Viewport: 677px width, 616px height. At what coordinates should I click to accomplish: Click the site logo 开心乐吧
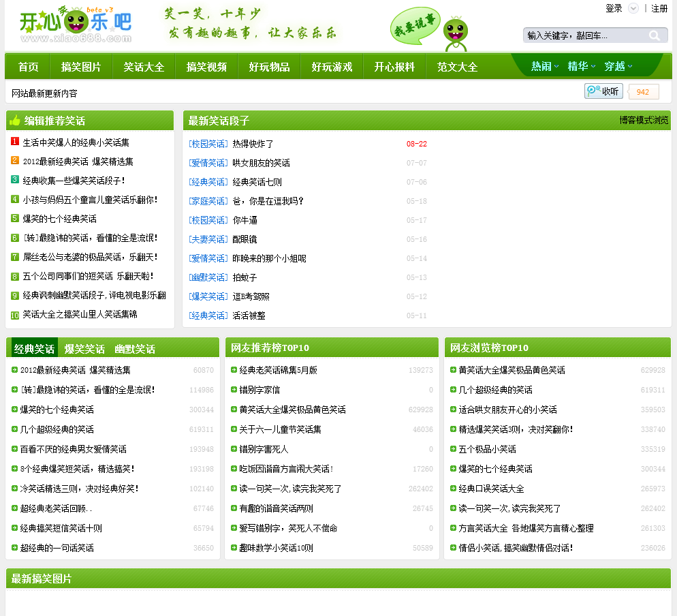coord(76,25)
